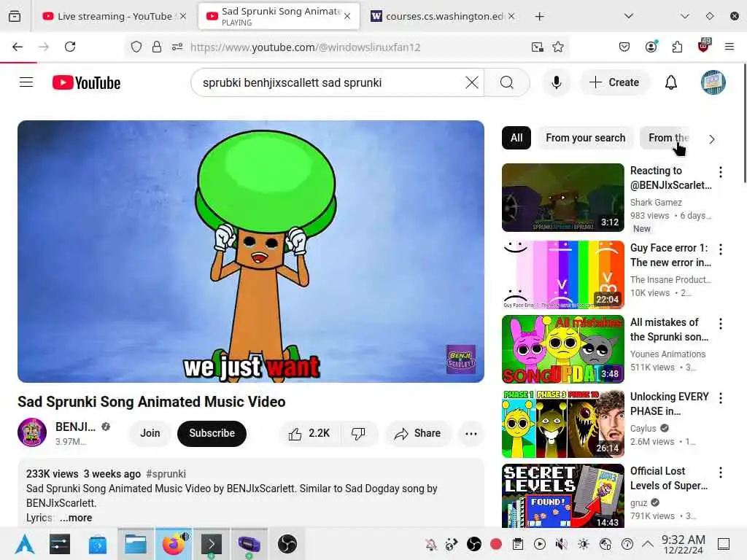Open account avatar menu

point(713,82)
